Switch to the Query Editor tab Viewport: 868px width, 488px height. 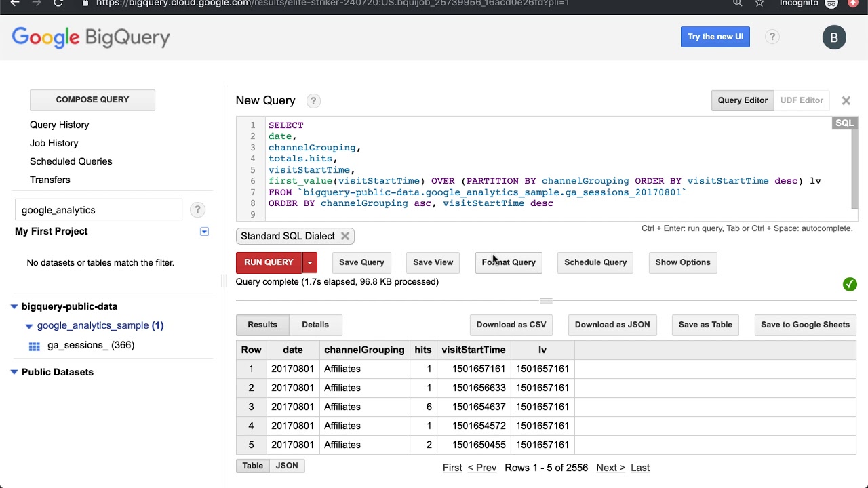[x=743, y=100]
